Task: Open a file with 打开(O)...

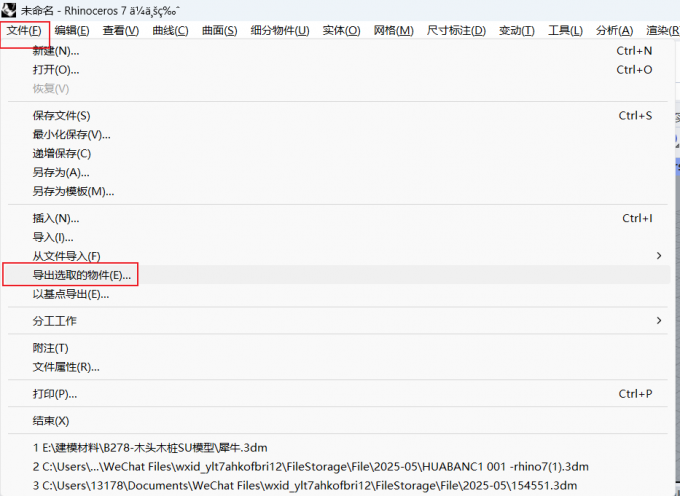Action: click(56, 70)
